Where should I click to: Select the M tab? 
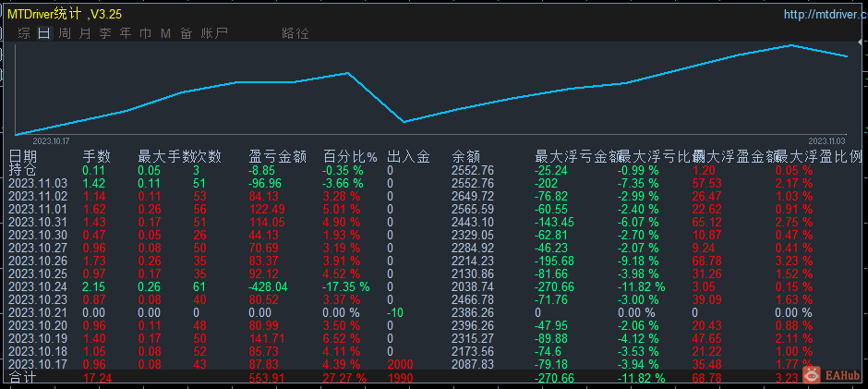coord(165,34)
